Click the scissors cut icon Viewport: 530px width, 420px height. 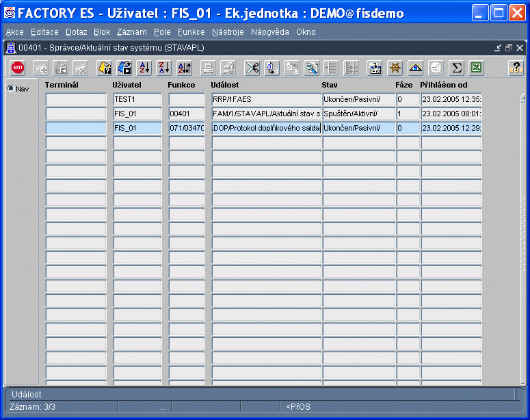252,68
